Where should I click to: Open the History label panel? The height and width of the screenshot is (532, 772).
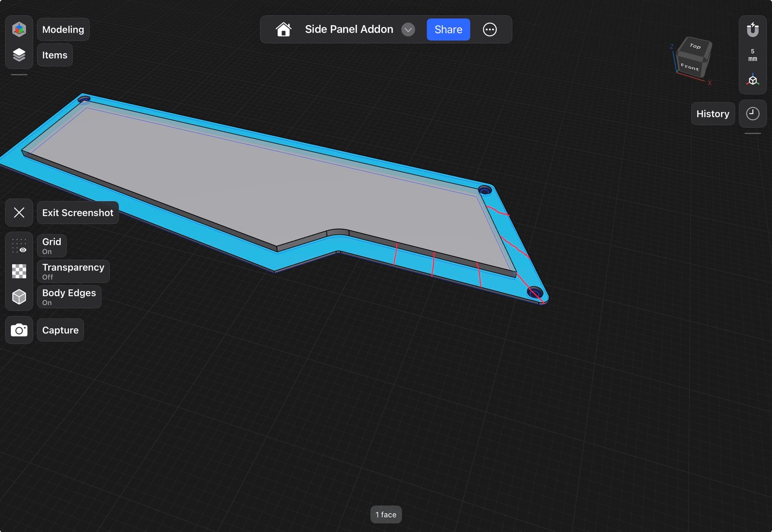(x=712, y=114)
